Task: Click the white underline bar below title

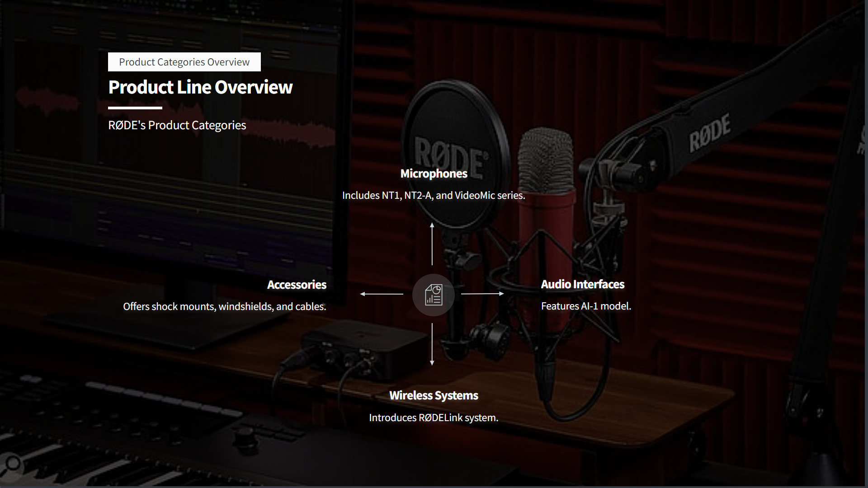Action: [135, 108]
